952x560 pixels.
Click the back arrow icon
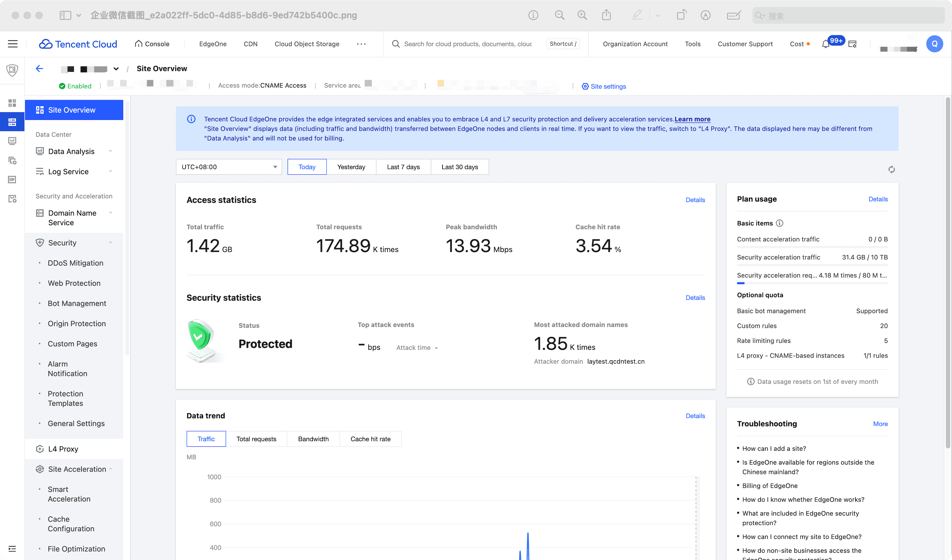[39, 68]
